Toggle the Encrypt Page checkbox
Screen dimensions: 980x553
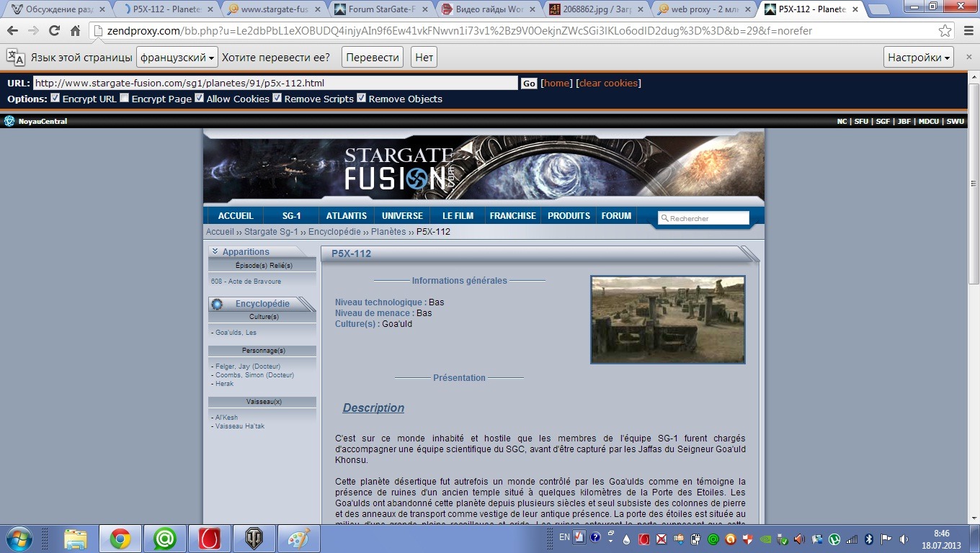pos(125,98)
